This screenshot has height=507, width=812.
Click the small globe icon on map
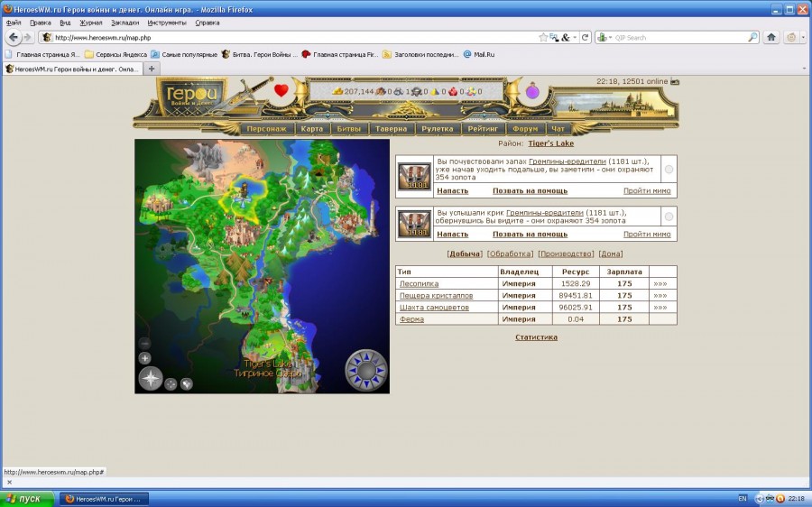click(x=187, y=383)
